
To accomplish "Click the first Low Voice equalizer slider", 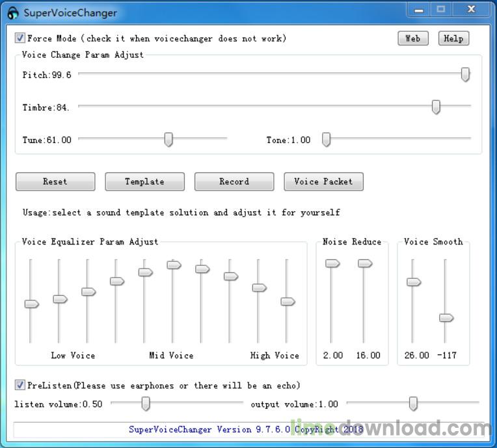I will [31, 304].
